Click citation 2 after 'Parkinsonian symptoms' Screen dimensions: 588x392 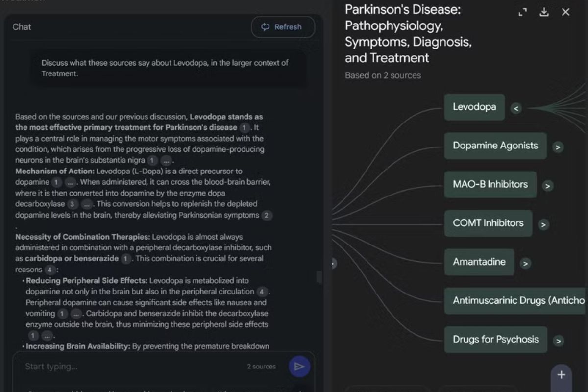pyautogui.click(x=267, y=215)
